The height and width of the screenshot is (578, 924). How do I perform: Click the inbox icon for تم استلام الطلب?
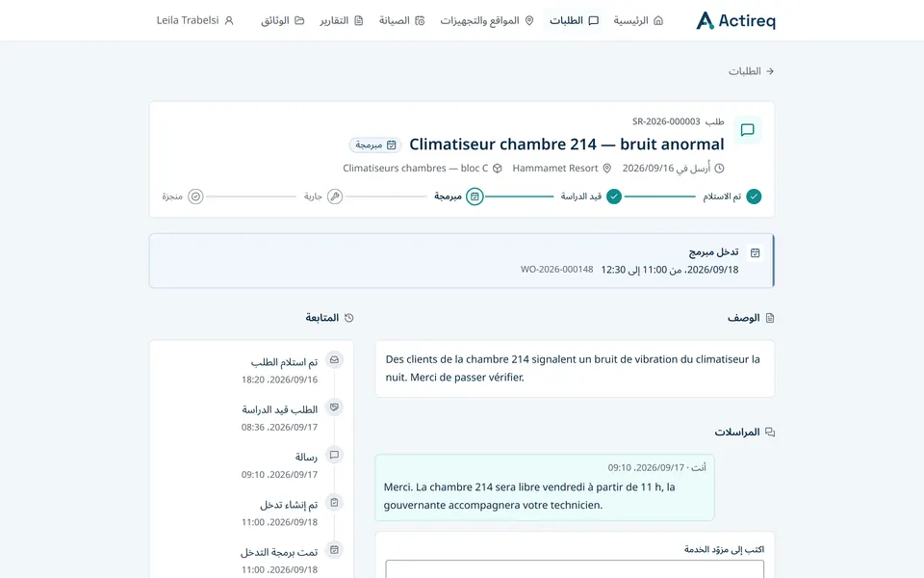point(334,359)
